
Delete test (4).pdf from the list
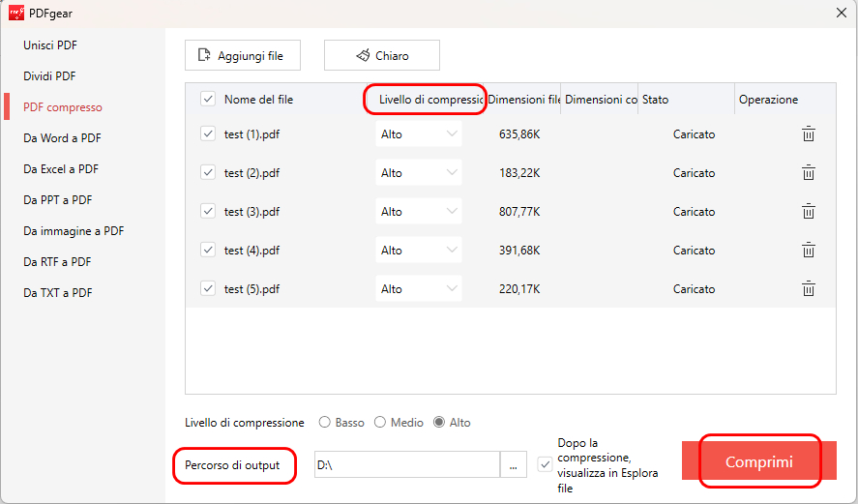click(808, 251)
